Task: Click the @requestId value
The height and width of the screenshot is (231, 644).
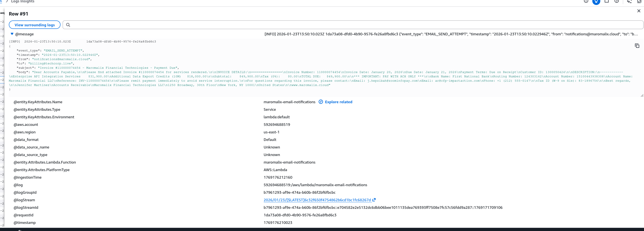Action: pos(300,215)
